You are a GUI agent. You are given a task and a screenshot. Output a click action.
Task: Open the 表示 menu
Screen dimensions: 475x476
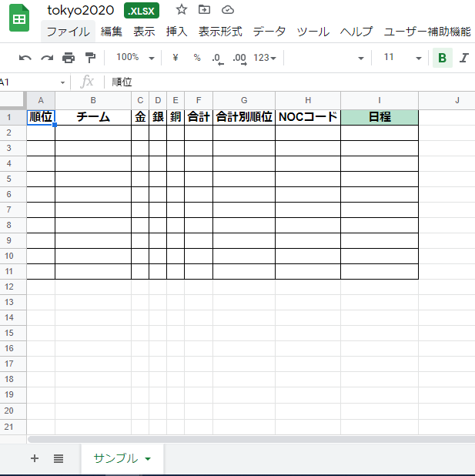pyautogui.click(x=144, y=32)
